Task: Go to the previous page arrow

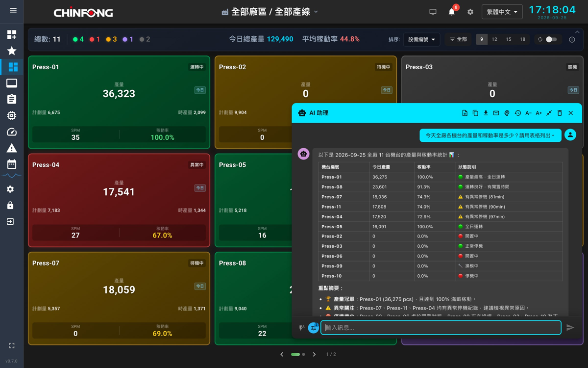Action: point(282,354)
